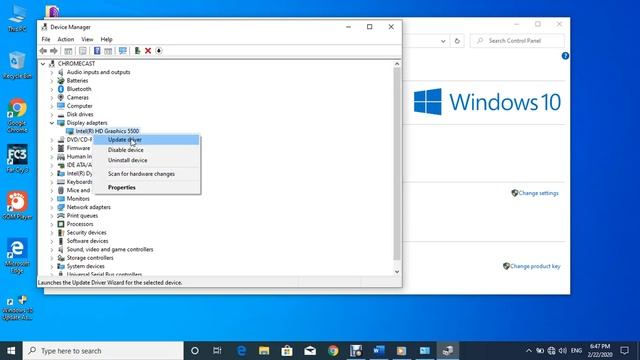The width and height of the screenshot is (640, 360).
Task: Click the Type here to search box
Action: pos(103,351)
